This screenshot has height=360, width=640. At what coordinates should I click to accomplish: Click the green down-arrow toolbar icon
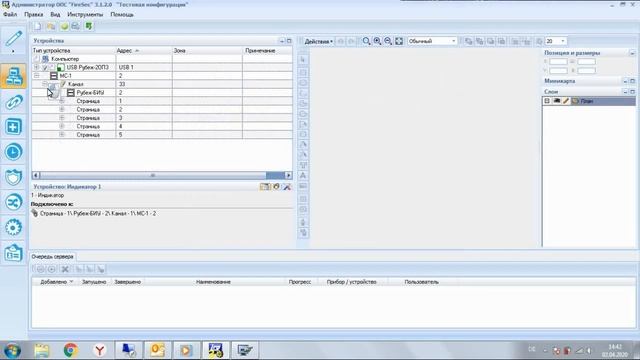click(89, 27)
